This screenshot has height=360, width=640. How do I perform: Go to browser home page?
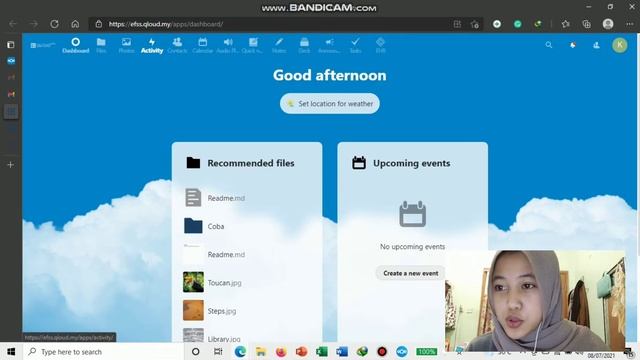[75, 24]
